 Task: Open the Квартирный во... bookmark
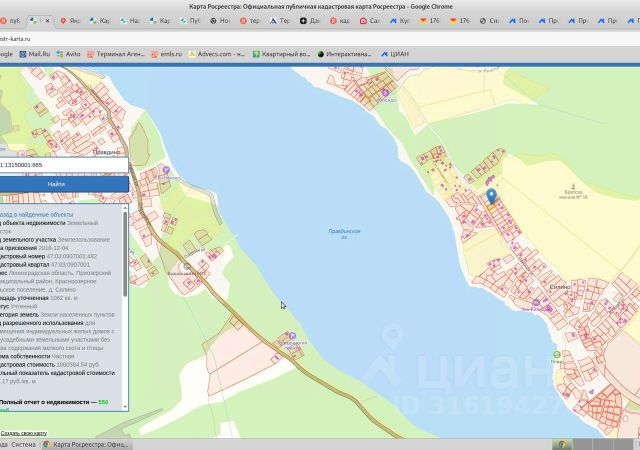tap(281, 54)
